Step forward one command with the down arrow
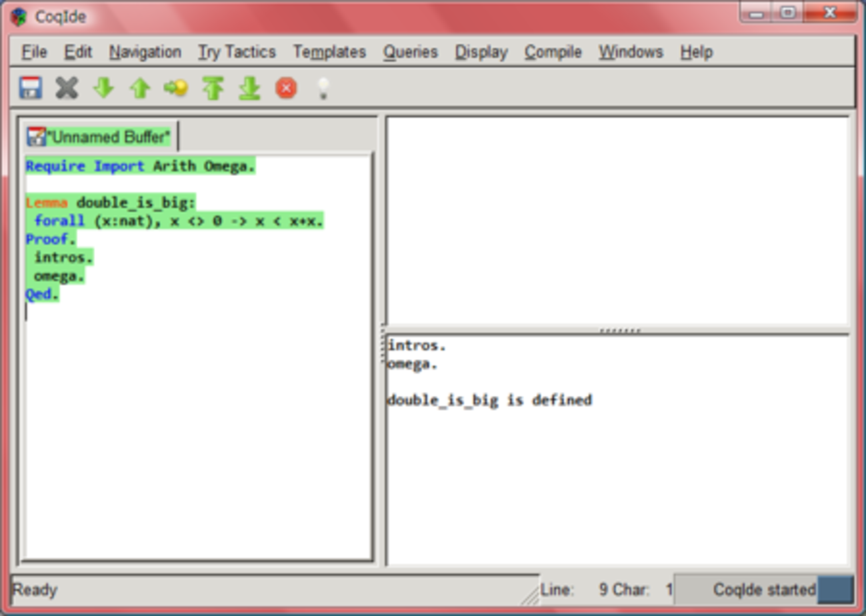This screenshot has width=866, height=616. click(x=103, y=87)
